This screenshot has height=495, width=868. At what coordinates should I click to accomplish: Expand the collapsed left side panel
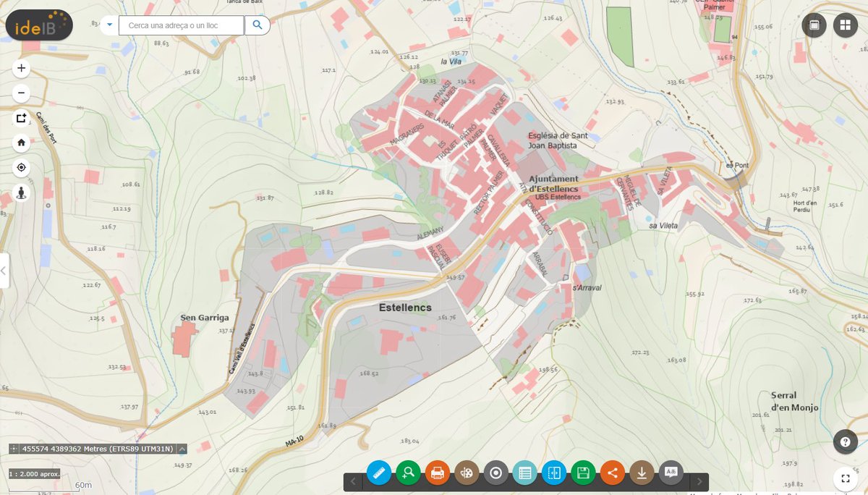[4, 271]
